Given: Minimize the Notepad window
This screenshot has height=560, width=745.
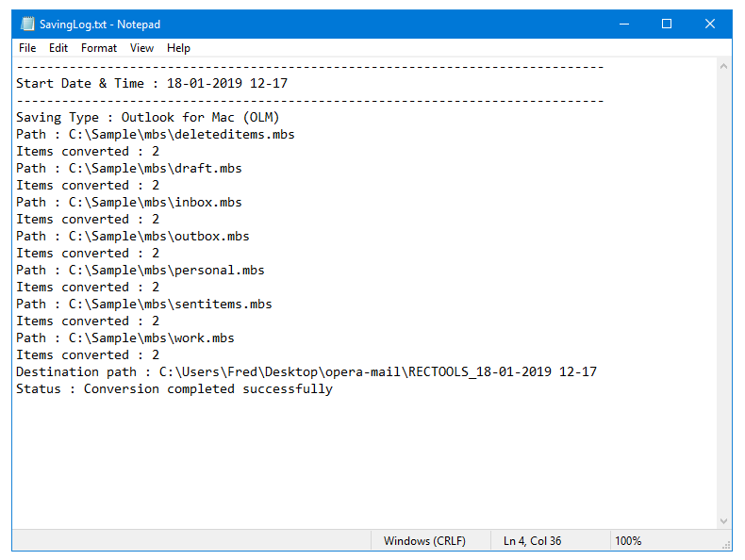Looking at the screenshot, I should coord(623,24).
